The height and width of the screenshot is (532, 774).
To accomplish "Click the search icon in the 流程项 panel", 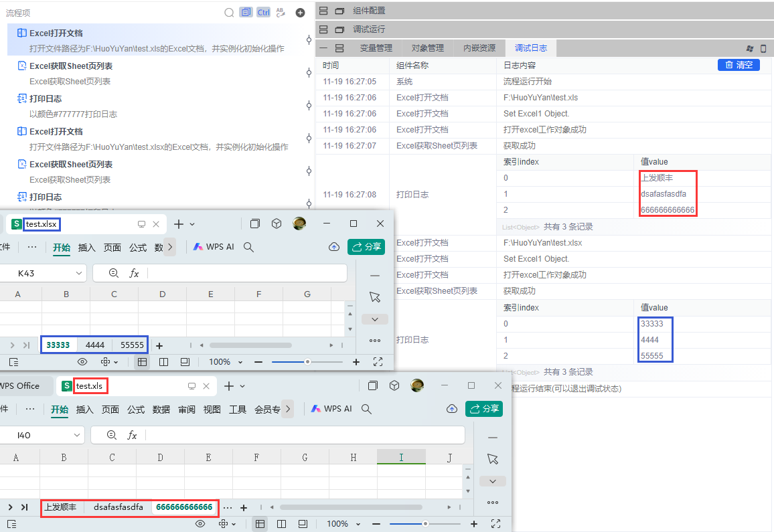I will [229, 12].
